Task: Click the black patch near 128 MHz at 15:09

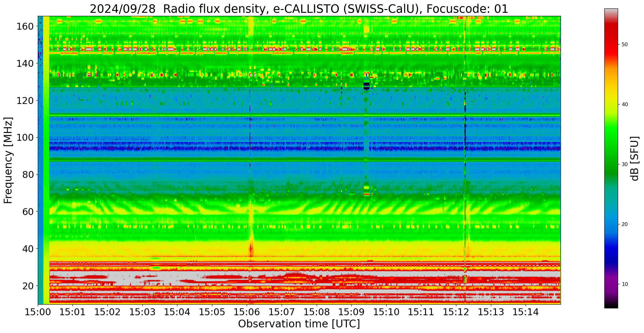Action: 366,86
